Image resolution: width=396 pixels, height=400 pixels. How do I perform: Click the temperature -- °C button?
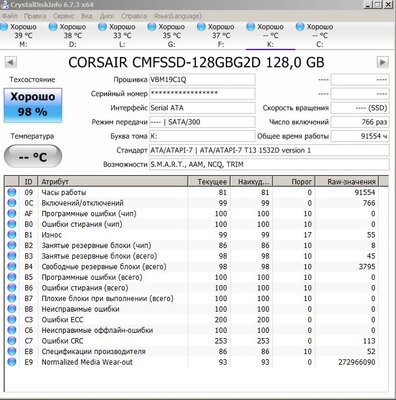[x=33, y=156]
